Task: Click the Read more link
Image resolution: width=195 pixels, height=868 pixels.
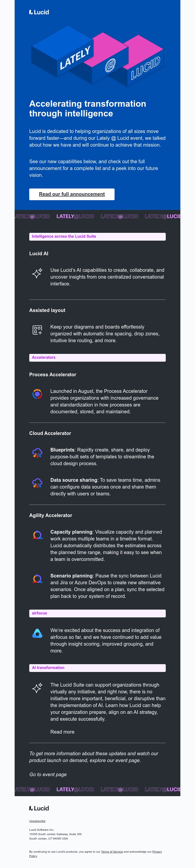Action: pos(62,732)
